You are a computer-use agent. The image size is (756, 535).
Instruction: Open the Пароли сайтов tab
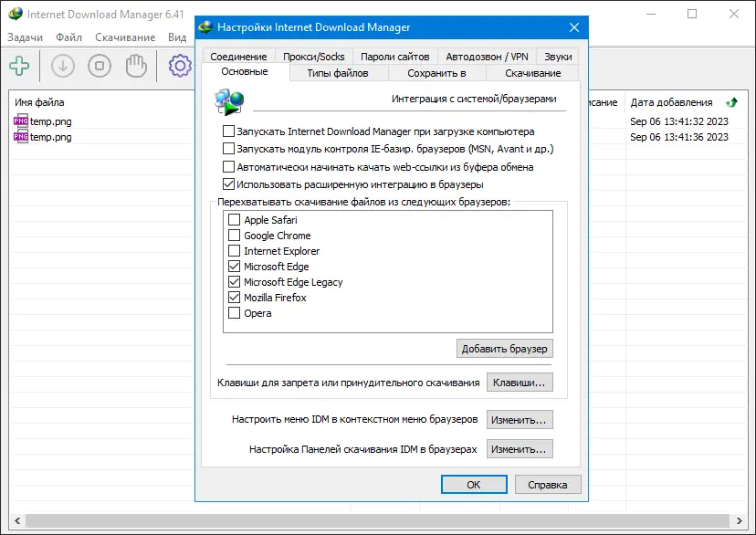point(394,57)
